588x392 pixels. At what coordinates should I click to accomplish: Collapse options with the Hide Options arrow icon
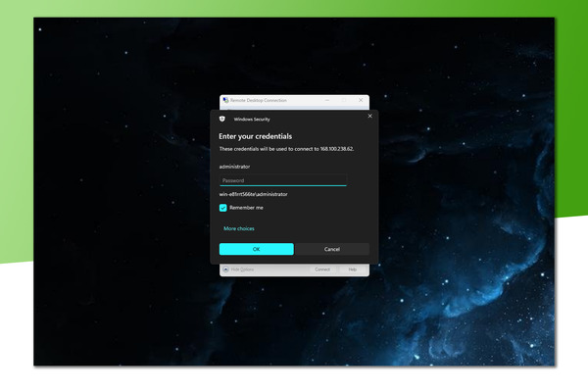(x=225, y=269)
